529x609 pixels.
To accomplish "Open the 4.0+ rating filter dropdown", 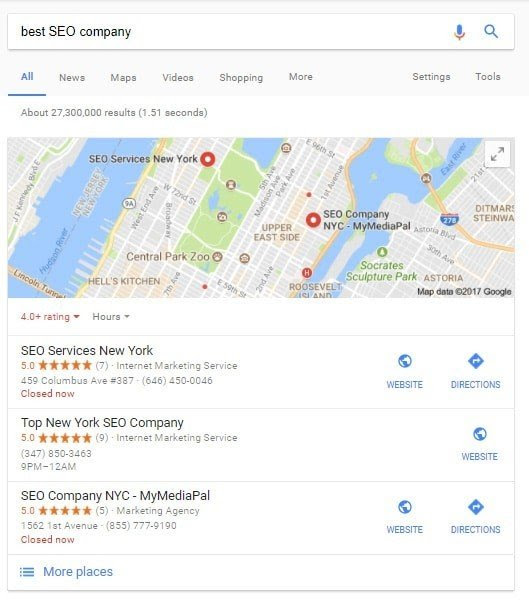I will pyautogui.click(x=50, y=317).
